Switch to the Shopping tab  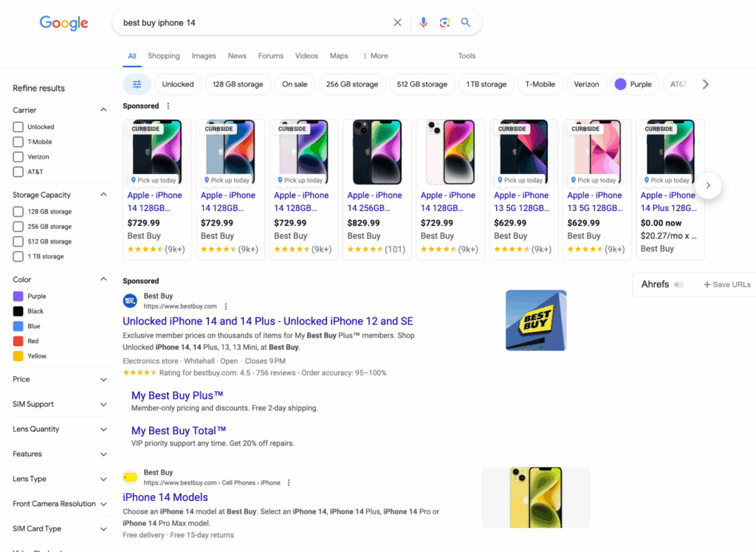pyautogui.click(x=163, y=56)
